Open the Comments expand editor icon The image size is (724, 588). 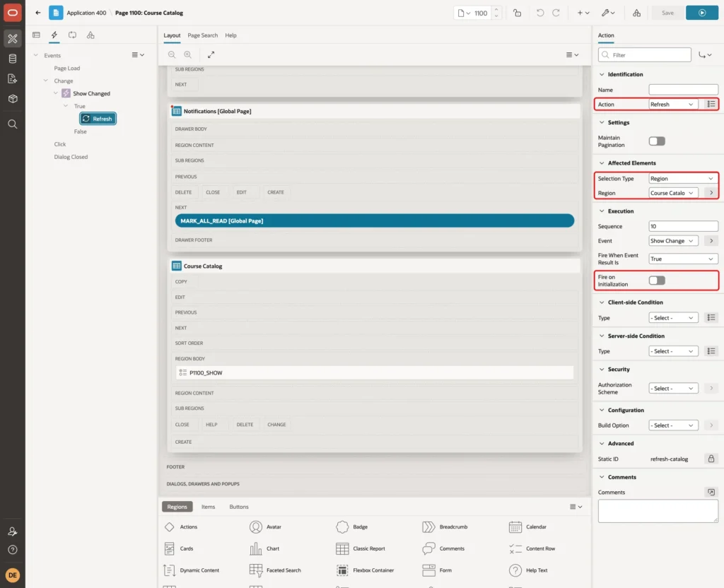click(x=711, y=492)
